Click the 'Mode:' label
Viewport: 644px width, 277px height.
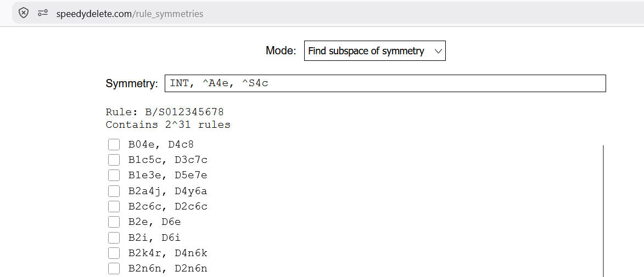(281, 51)
